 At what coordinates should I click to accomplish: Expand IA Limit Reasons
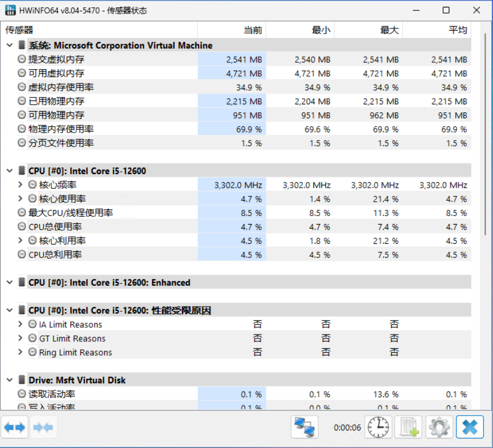coord(20,324)
